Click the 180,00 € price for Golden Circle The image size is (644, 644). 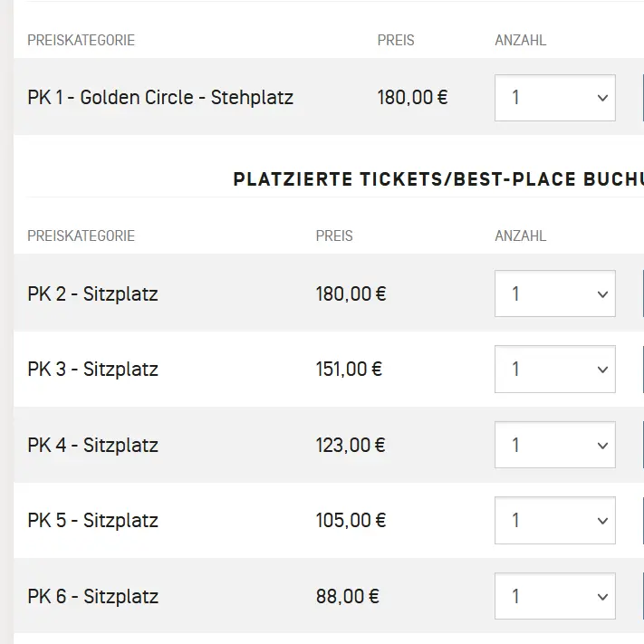click(412, 98)
